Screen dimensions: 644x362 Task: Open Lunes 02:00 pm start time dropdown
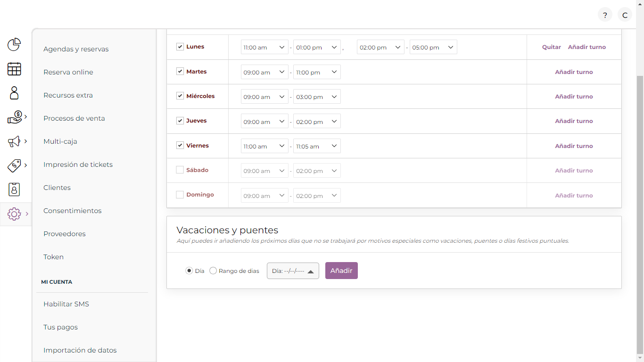[380, 47]
